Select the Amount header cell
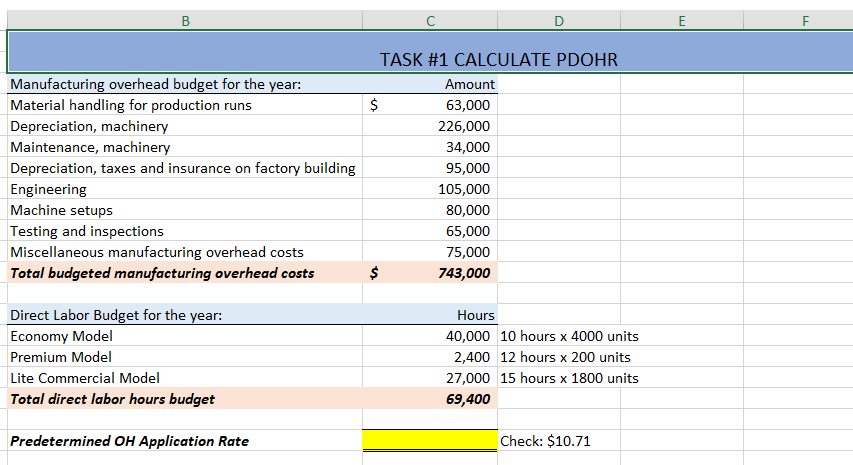This screenshot has height=465, width=853. click(430, 84)
